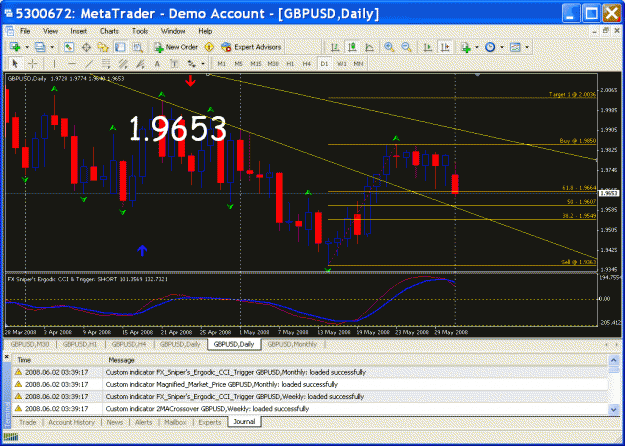Switch chart to Line Chart mode

tap(369, 47)
